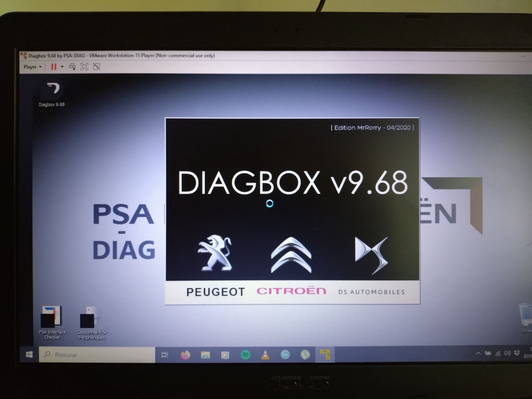Click the CITROËN brand label
Image resolution: width=532 pixels, height=399 pixels.
pos(291,291)
